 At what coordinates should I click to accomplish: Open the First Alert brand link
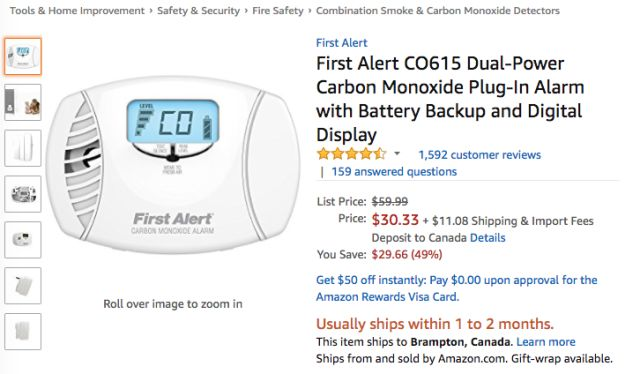pos(342,43)
